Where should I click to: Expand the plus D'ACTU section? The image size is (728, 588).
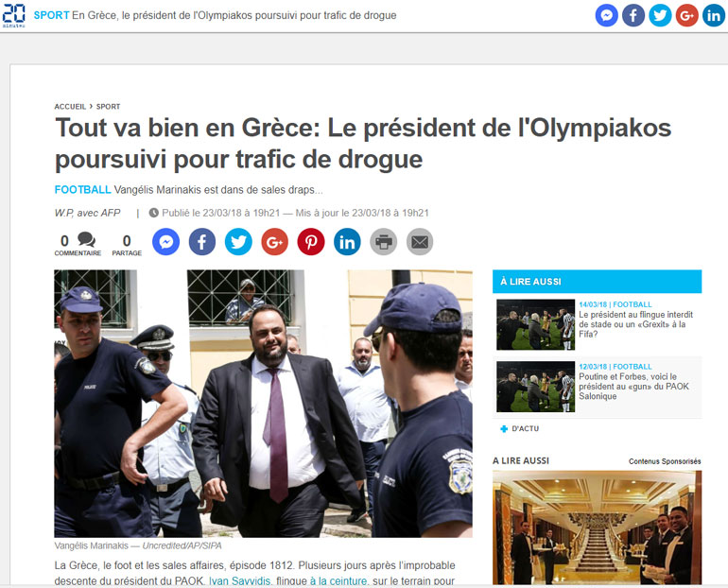pos(520,429)
